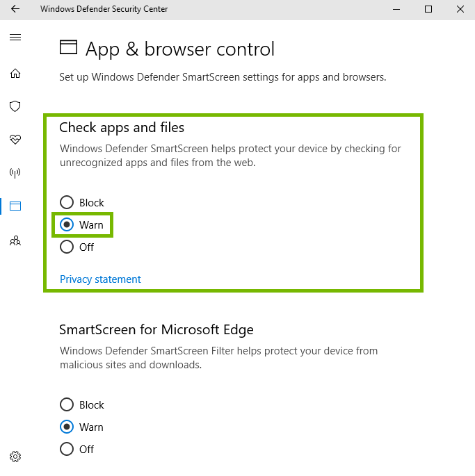The width and height of the screenshot is (475, 476).
Task: Open Firewall & network protection antenna icon
Action: (15, 173)
